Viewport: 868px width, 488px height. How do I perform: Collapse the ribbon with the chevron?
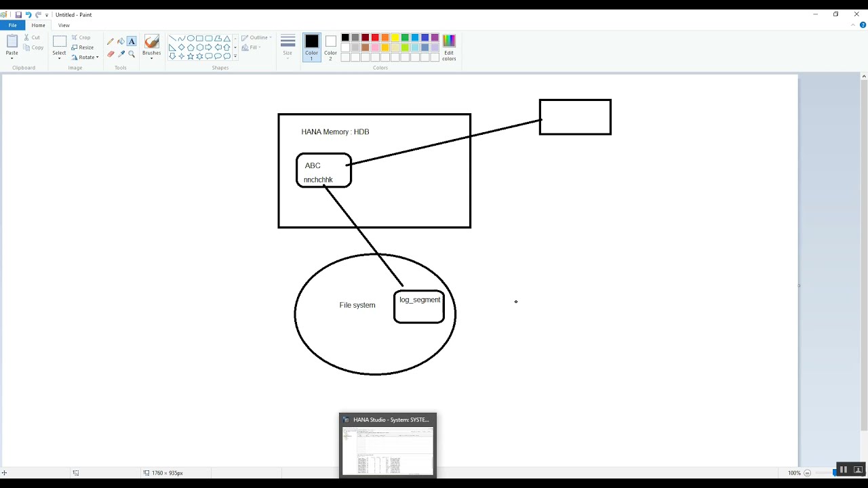point(853,25)
